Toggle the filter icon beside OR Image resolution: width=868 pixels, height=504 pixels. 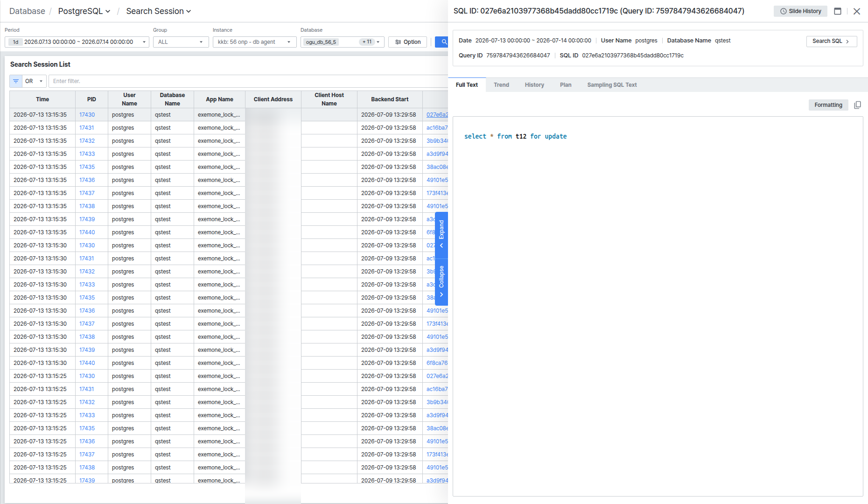[x=16, y=81]
